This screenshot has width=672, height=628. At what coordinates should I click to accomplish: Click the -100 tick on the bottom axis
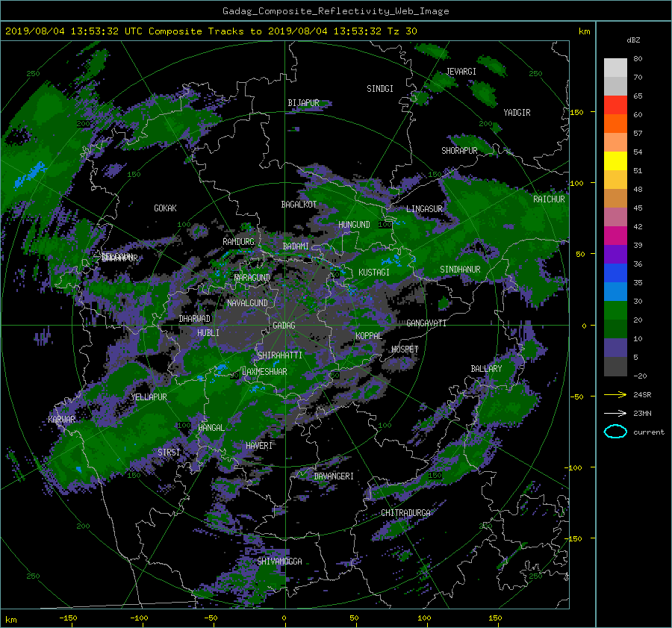click(139, 618)
